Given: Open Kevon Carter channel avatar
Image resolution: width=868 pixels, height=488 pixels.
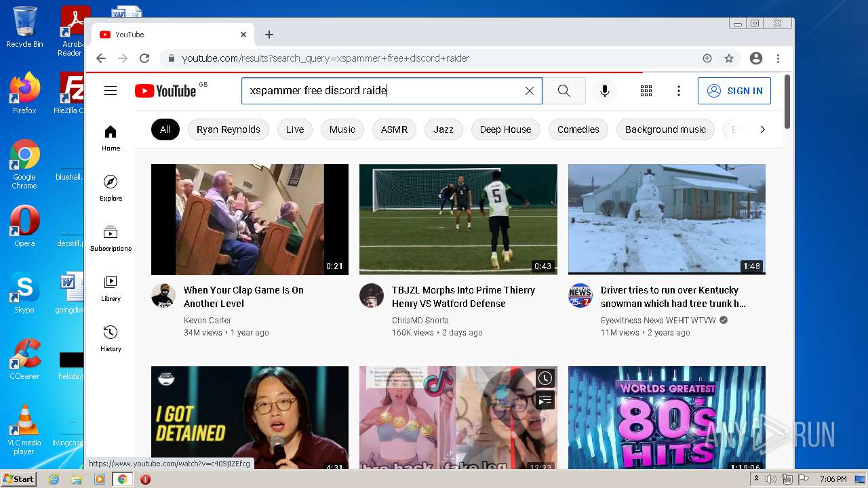Looking at the screenshot, I should [163, 296].
